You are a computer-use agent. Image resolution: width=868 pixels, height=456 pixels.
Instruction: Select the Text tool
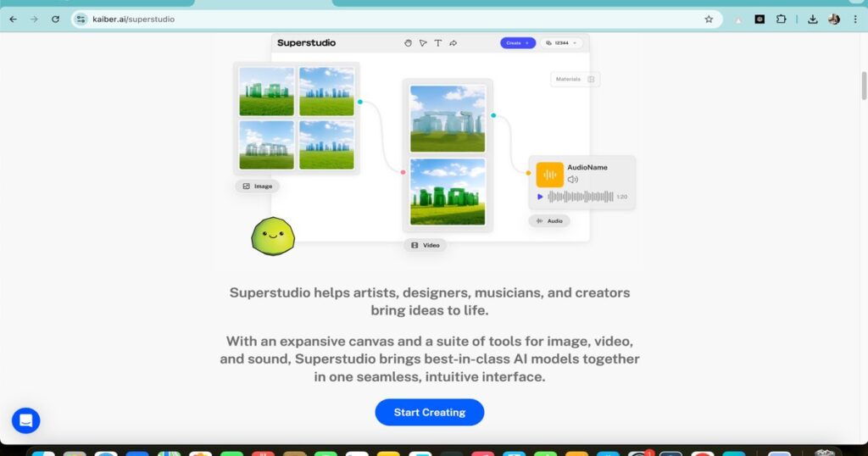pos(438,43)
